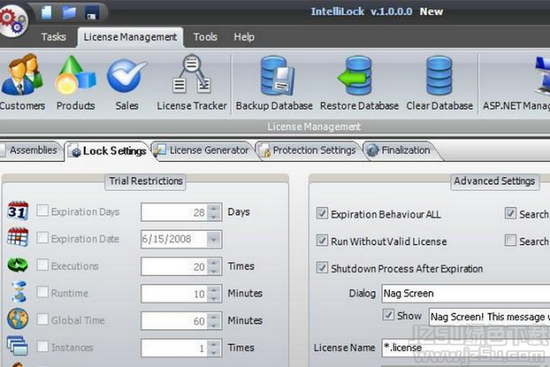
Task: Open the Tasks ribbon tab
Action: click(x=53, y=37)
